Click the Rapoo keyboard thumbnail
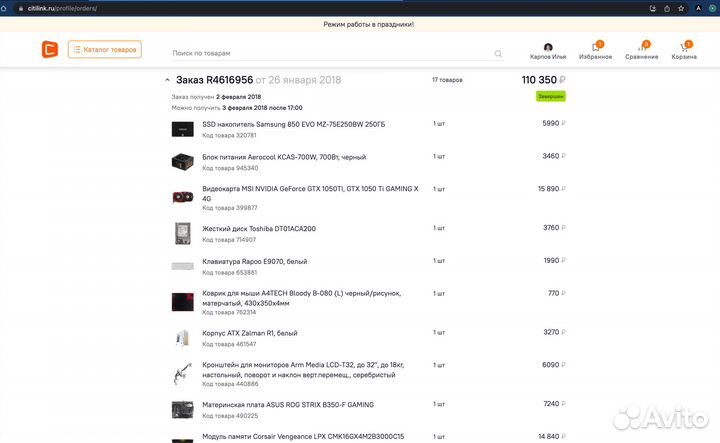This screenshot has width=720, height=443. tap(182, 266)
